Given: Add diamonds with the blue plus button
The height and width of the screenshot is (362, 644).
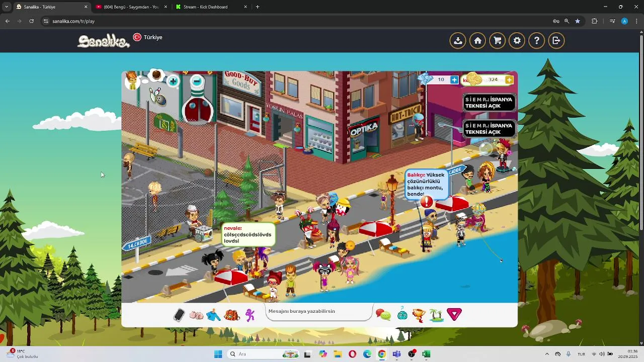Looking at the screenshot, I should 454,80.
